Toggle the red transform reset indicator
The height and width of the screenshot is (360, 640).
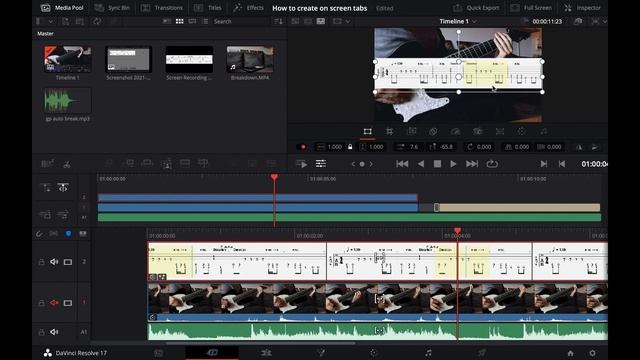click(x=303, y=147)
